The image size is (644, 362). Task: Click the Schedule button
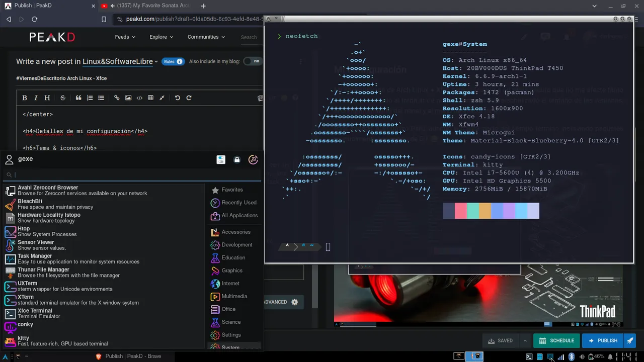(x=556, y=340)
